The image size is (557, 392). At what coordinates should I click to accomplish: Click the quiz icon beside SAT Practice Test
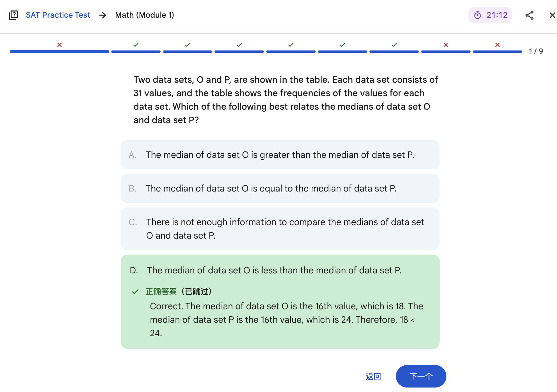click(x=13, y=15)
